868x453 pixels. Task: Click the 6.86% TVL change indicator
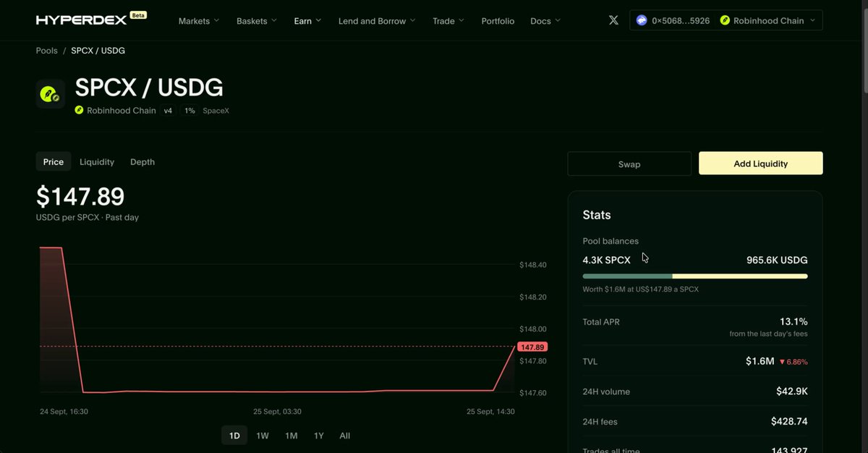coord(793,362)
